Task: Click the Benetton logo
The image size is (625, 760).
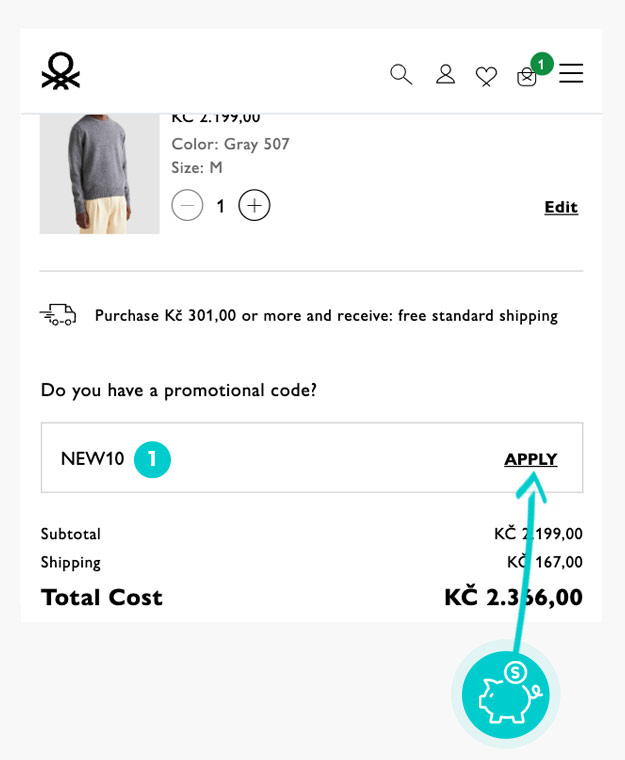Action: pos(61,72)
